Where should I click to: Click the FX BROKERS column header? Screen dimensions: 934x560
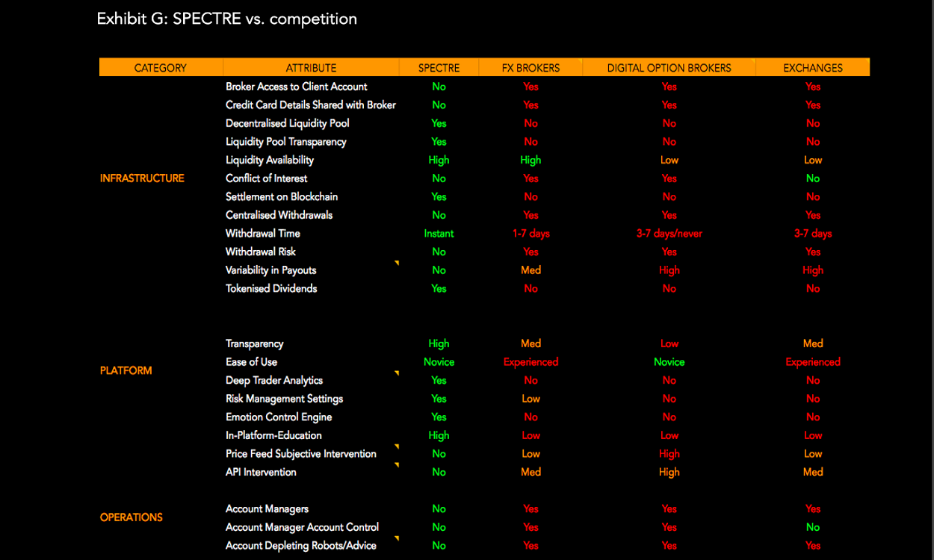(531, 68)
